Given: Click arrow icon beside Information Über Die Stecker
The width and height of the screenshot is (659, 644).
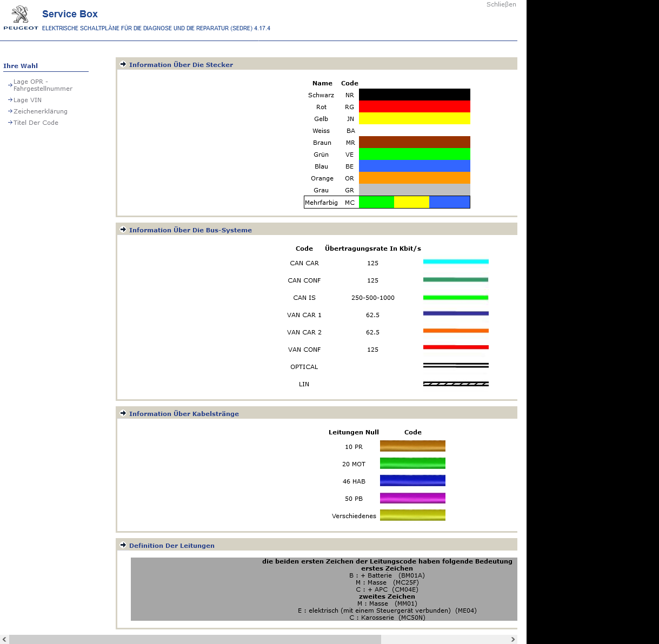Looking at the screenshot, I should tap(123, 64).
